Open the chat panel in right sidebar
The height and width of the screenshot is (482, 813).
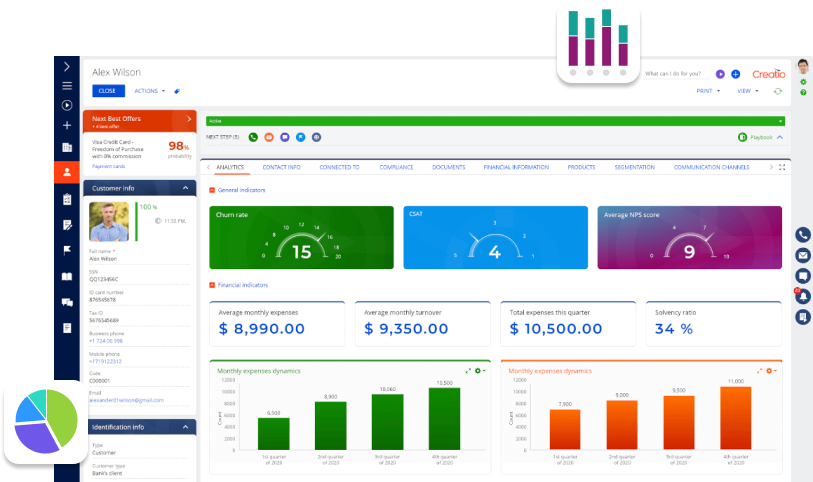(803, 275)
